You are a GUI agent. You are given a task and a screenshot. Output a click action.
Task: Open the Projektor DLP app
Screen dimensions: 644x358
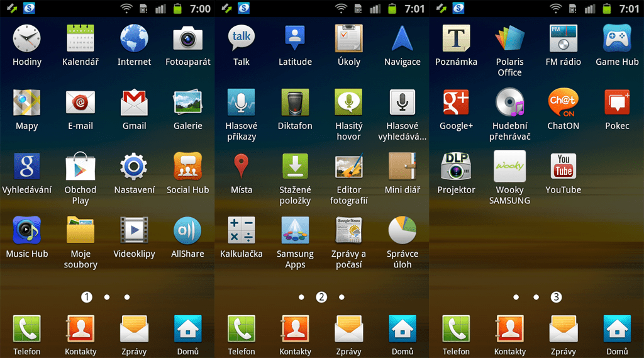pos(457,167)
